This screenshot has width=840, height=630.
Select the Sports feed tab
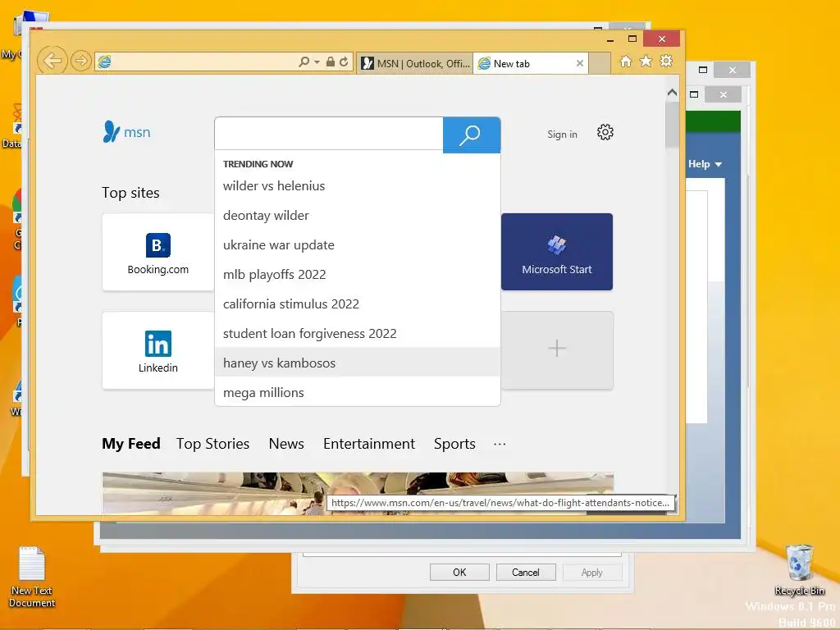point(454,444)
